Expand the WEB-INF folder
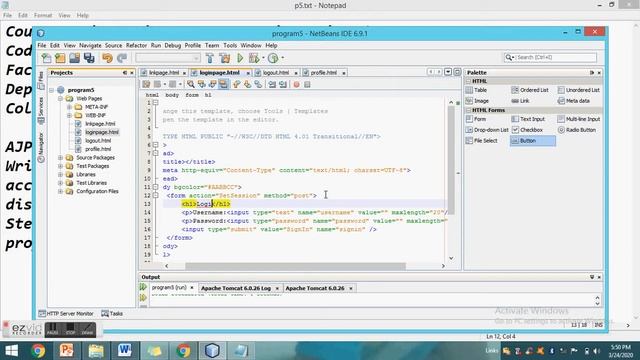 (69, 116)
